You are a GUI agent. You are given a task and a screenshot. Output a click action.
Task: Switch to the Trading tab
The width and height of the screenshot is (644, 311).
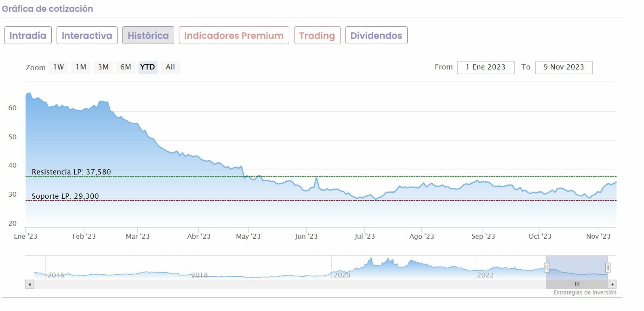click(x=317, y=36)
